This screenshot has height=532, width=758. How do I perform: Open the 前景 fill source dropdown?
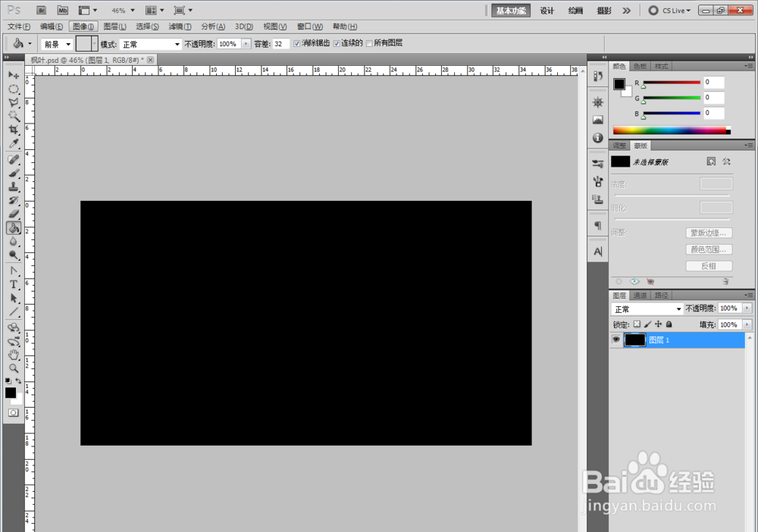tap(57, 44)
